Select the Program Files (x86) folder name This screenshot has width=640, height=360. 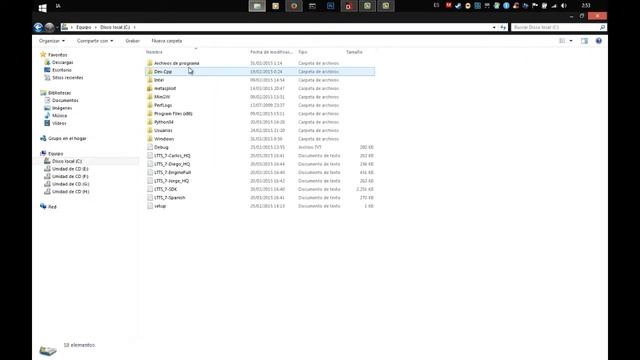(x=173, y=114)
